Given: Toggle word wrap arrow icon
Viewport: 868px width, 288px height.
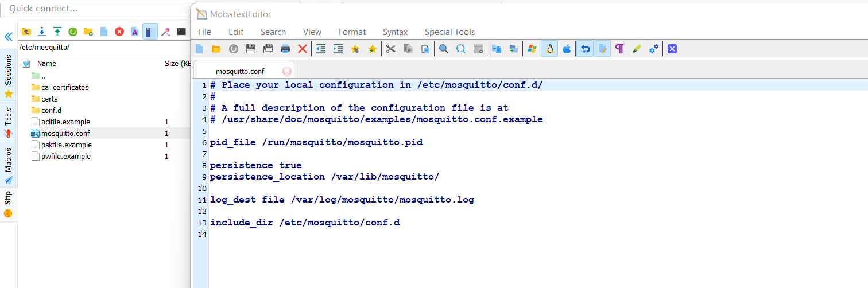Looking at the screenshot, I should 585,49.
